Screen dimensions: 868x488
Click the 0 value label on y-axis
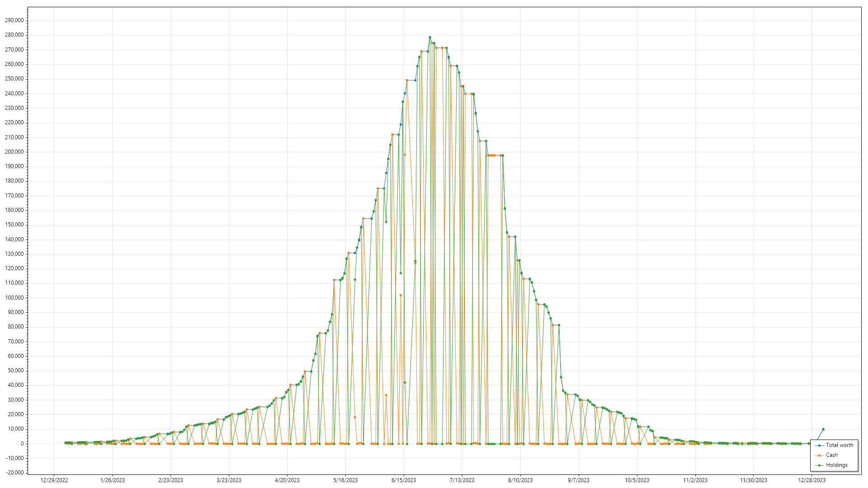pos(22,444)
